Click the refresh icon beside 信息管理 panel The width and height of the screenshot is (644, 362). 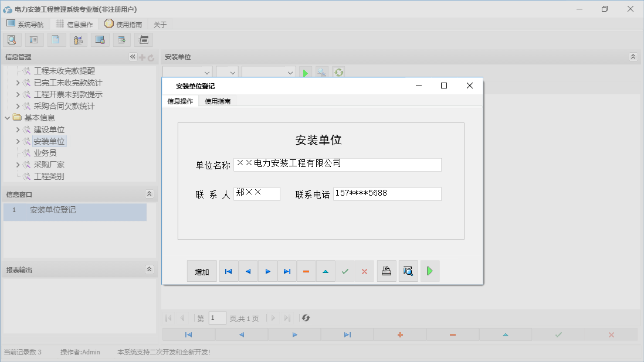tap(151, 57)
